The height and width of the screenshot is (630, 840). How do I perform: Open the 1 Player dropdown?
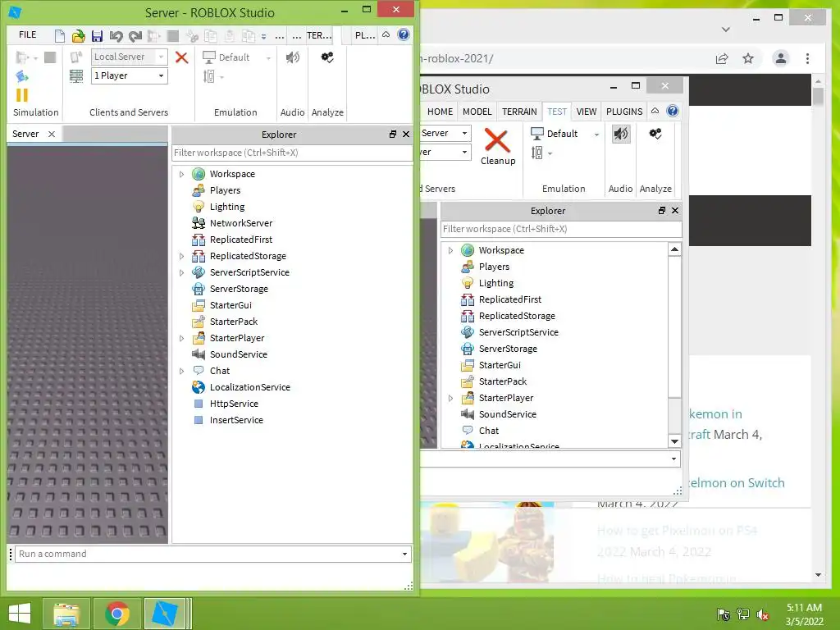pyautogui.click(x=161, y=76)
